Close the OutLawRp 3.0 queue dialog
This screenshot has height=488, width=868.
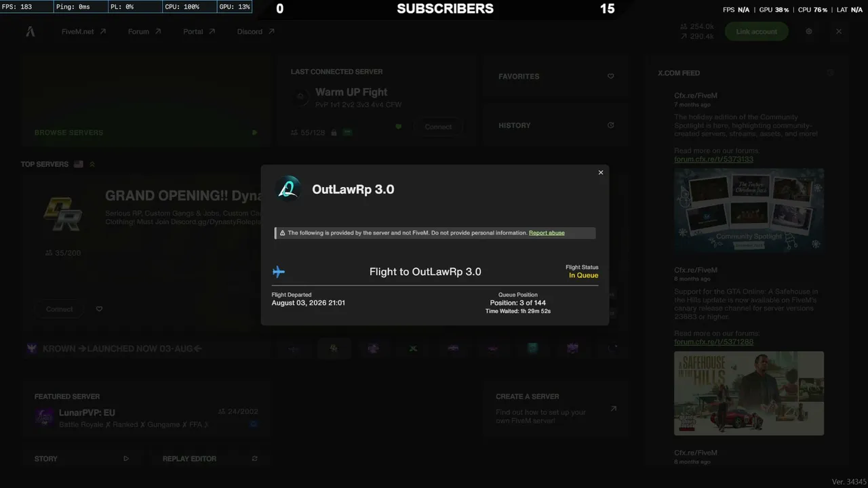click(601, 173)
